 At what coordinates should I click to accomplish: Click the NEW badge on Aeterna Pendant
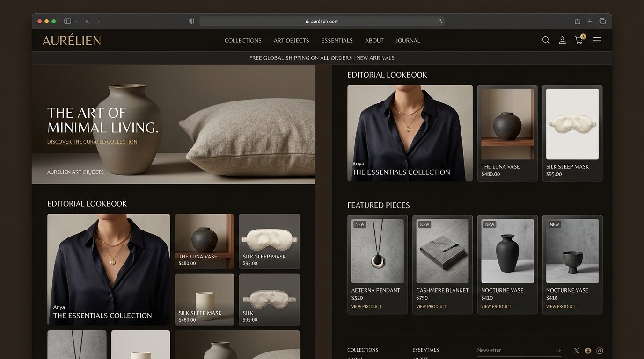coord(359,224)
